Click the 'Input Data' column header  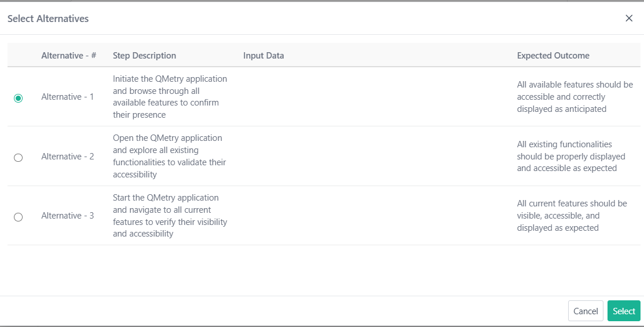click(x=264, y=56)
